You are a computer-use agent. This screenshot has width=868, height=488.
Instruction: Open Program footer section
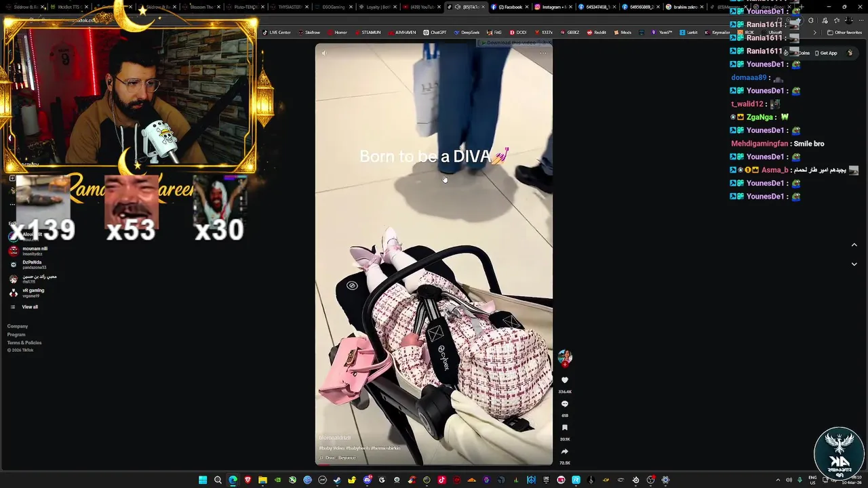(16, 335)
